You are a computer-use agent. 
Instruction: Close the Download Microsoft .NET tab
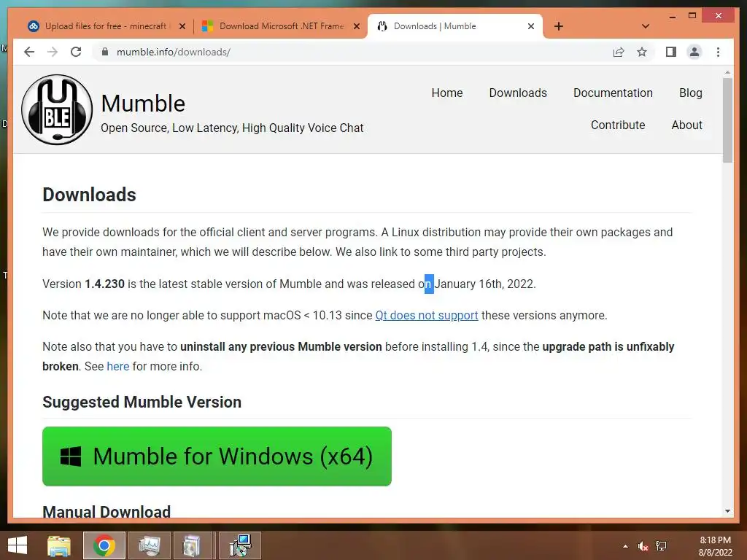pyautogui.click(x=356, y=26)
